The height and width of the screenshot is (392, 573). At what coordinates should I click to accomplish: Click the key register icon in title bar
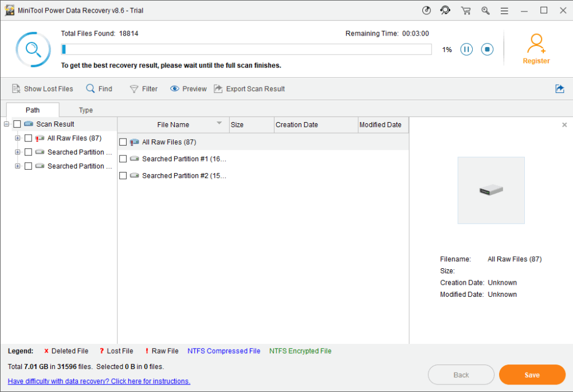485,10
